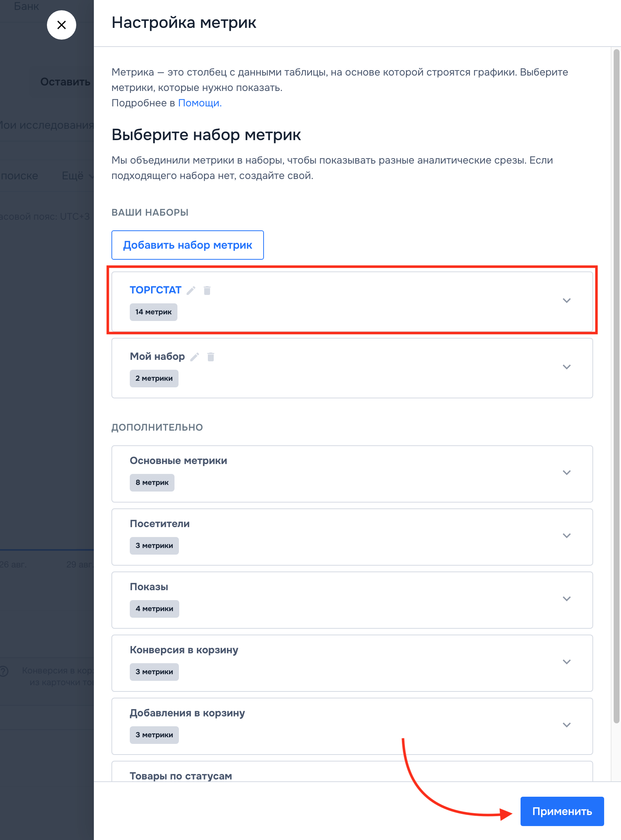Viewport: 621px width, 840px height.
Task: Select the ТОРГСТАТ set title
Action: [156, 290]
